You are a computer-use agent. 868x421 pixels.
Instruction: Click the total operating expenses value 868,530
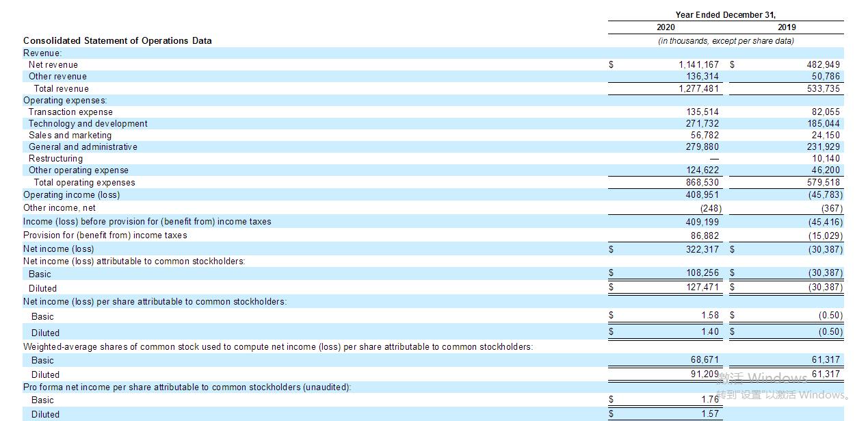coord(702,183)
